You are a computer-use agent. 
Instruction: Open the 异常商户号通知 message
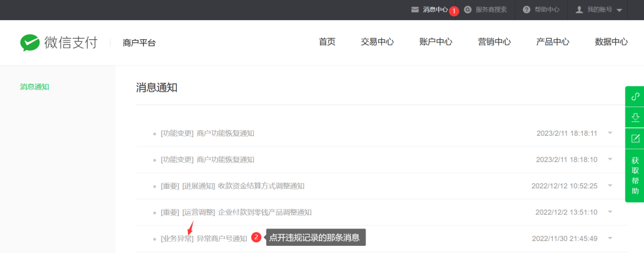coord(221,238)
